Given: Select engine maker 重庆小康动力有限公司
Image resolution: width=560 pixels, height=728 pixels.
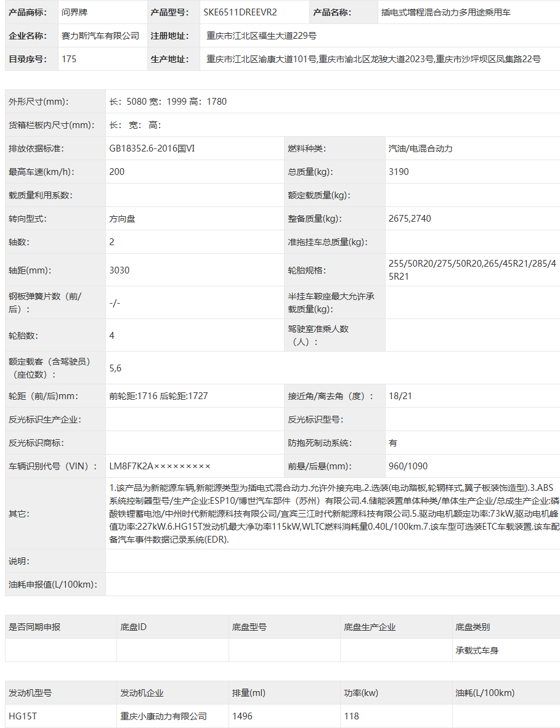Looking at the screenshot, I should point(163,716).
